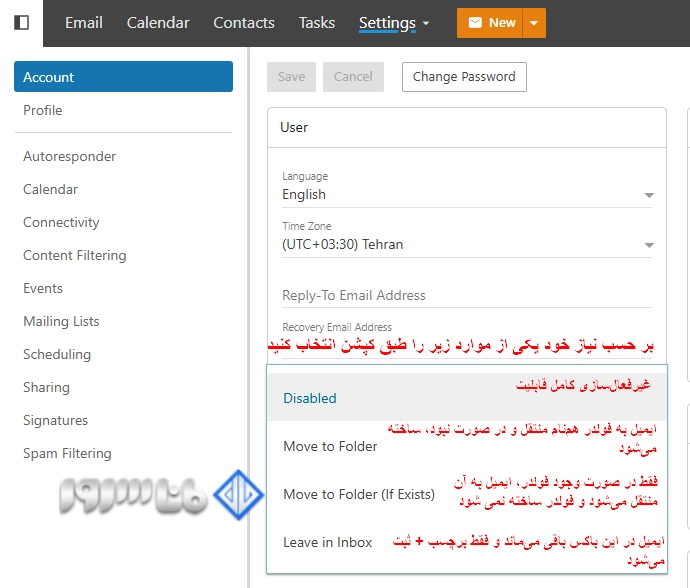Image resolution: width=690 pixels, height=588 pixels.
Task: Open Autoresponder settings
Action: (x=70, y=156)
